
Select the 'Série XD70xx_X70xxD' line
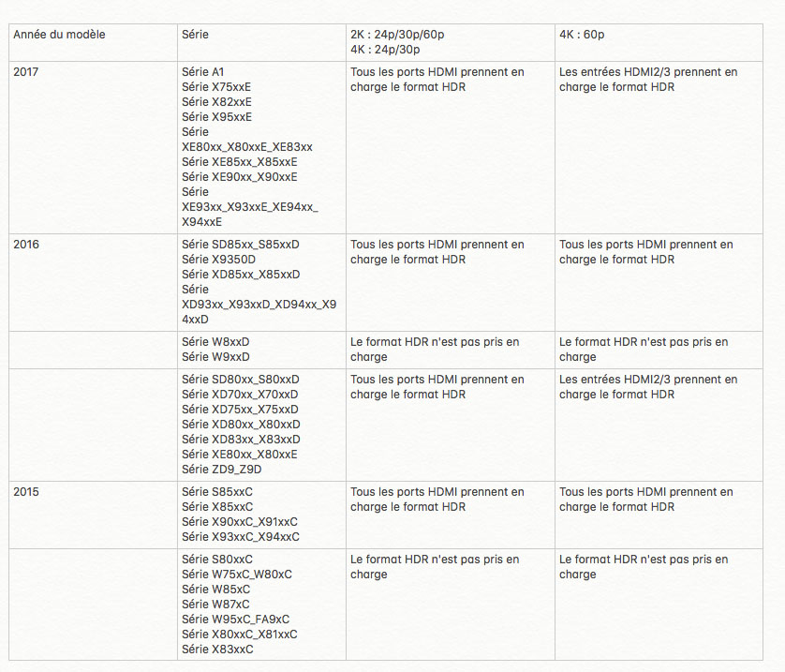coord(240,395)
